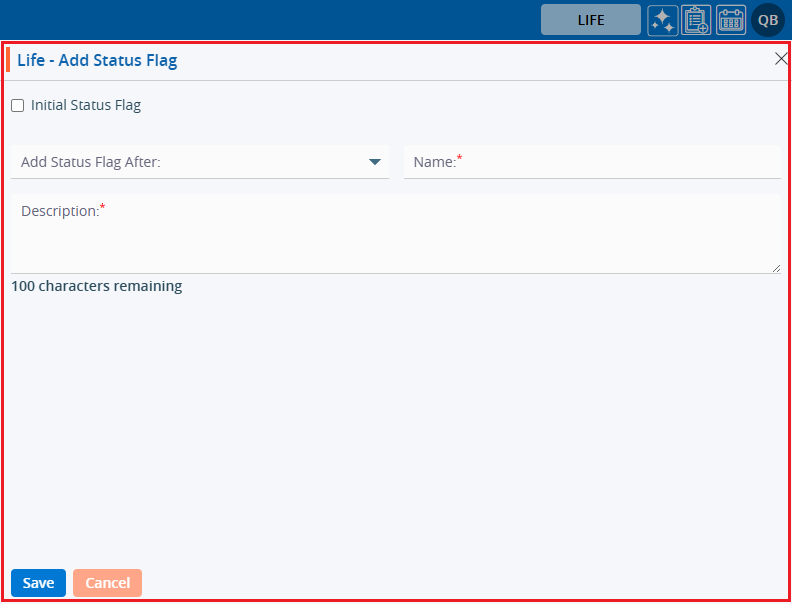Click the clipboard with plus icon
This screenshot has width=792, height=604.
(696, 20)
